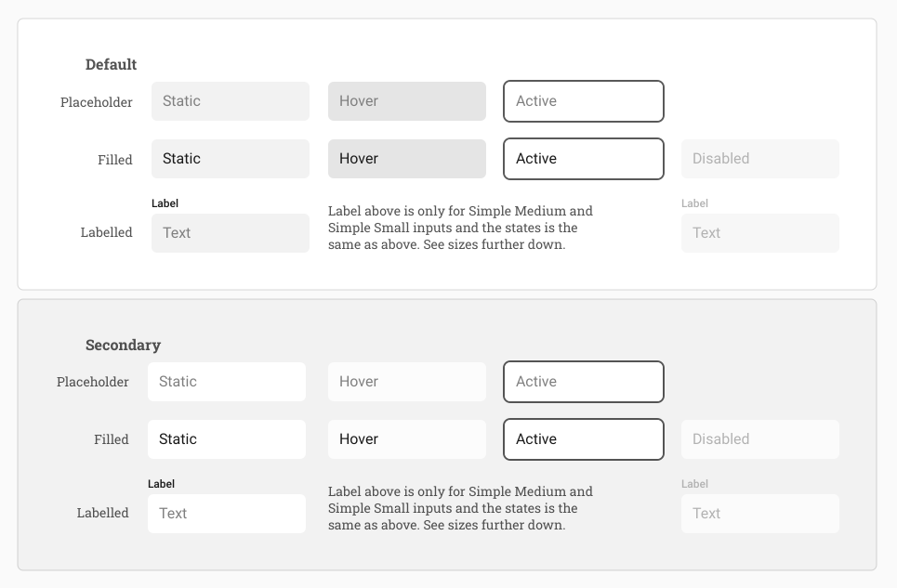Click the Default disabled labelled Text input

click(x=759, y=233)
